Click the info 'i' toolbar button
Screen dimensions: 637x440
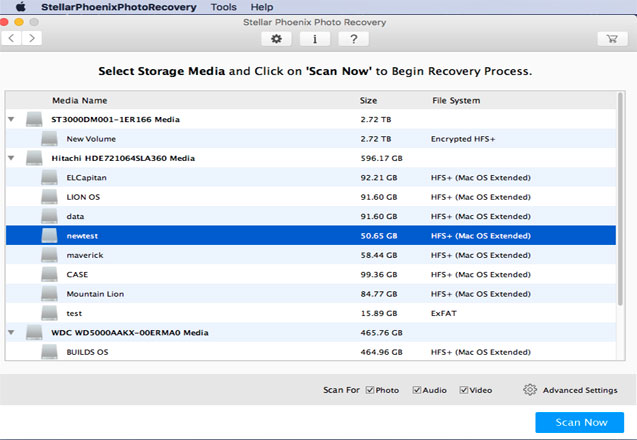[x=315, y=39]
